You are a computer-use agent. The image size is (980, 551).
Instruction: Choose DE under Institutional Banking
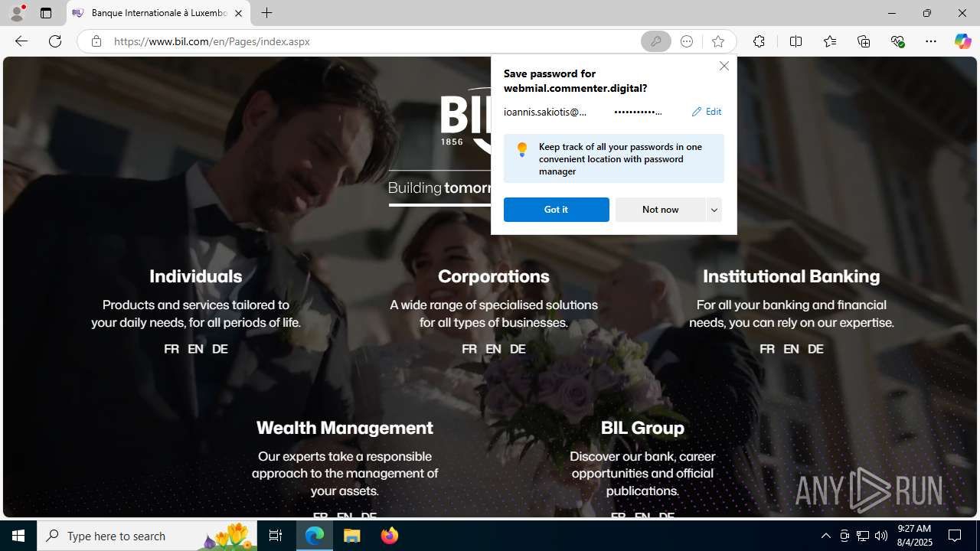(x=815, y=349)
